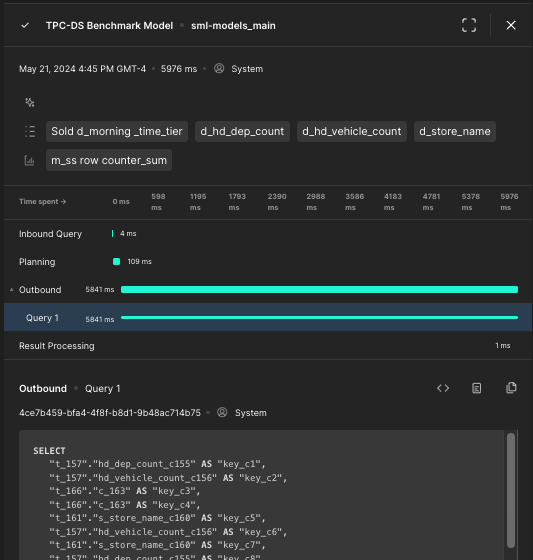Collapse the Outbound row
The height and width of the screenshot is (560, 533).
pyautogui.click(x=12, y=290)
